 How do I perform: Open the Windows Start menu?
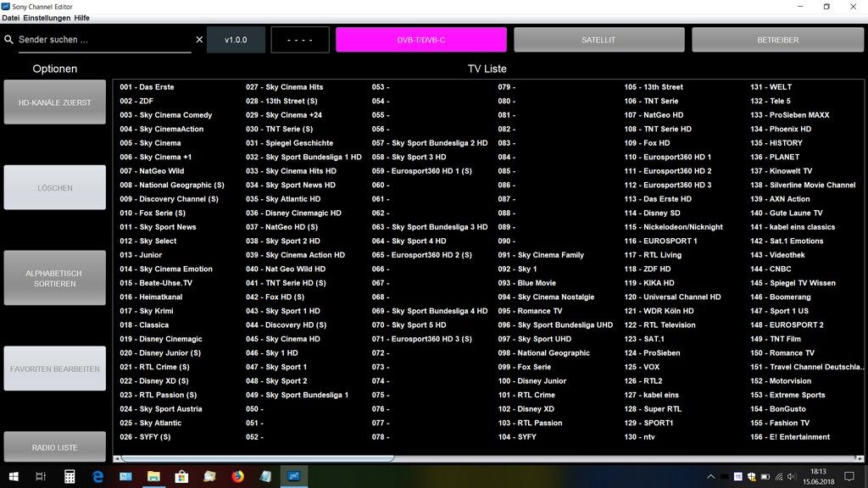tap(14, 476)
